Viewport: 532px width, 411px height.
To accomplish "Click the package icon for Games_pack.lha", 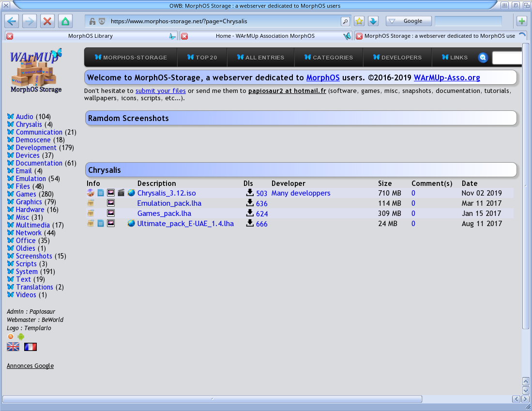I will (x=91, y=213).
